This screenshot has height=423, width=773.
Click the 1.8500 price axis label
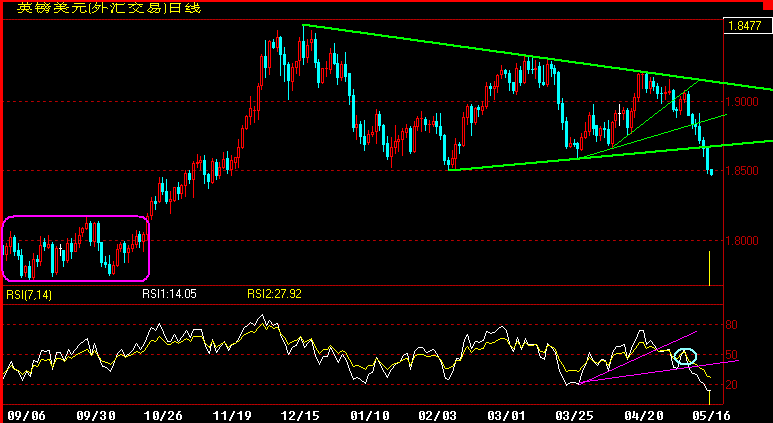click(x=742, y=171)
